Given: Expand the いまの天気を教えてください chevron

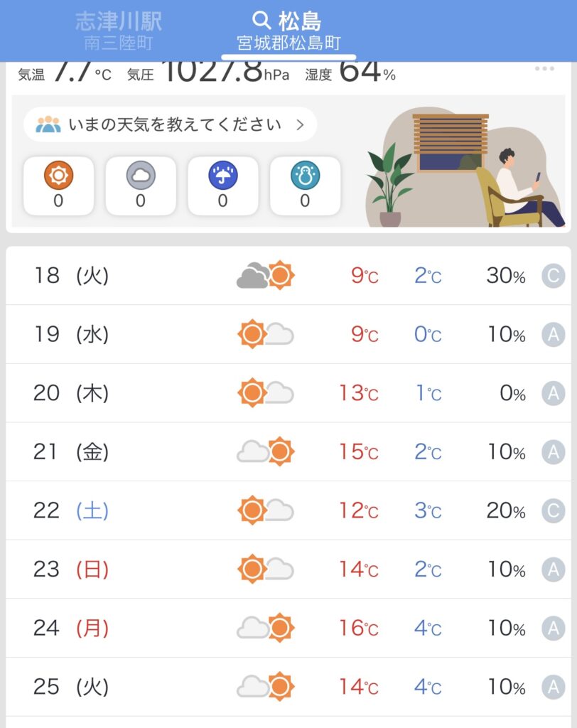Looking at the screenshot, I should click(x=300, y=125).
